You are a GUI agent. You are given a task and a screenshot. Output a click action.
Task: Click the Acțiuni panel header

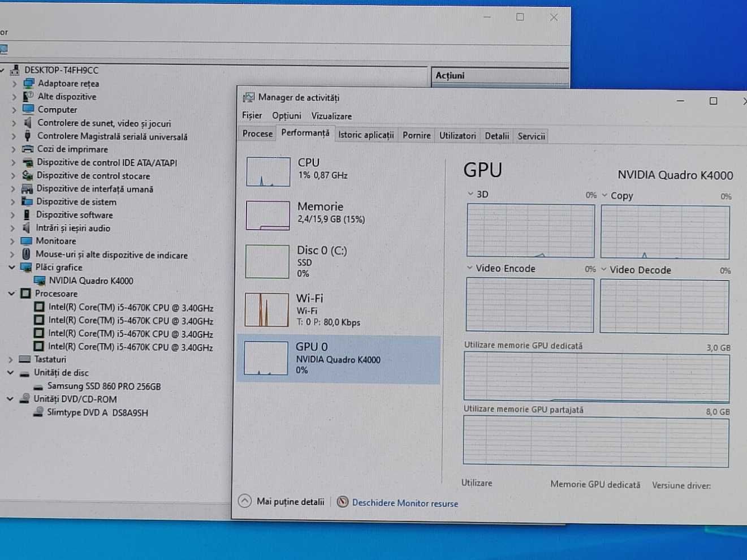click(x=499, y=76)
